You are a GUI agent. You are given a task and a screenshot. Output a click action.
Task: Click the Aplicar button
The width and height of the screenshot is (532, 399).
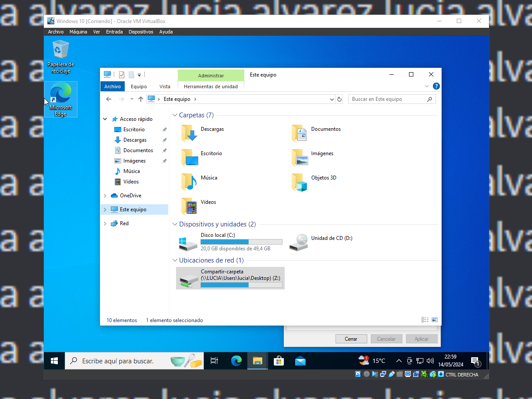click(421, 339)
